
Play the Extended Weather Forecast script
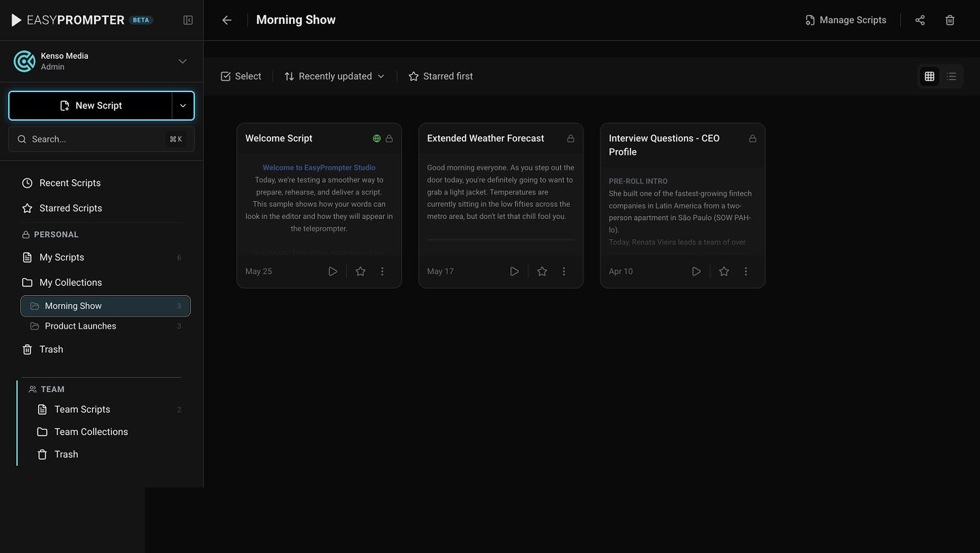tap(514, 271)
